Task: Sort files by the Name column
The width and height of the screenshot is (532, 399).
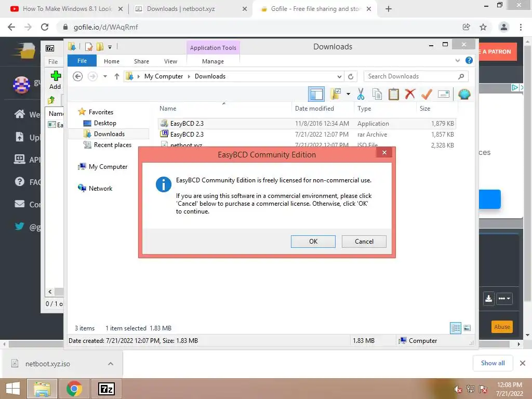Action: (x=224, y=108)
